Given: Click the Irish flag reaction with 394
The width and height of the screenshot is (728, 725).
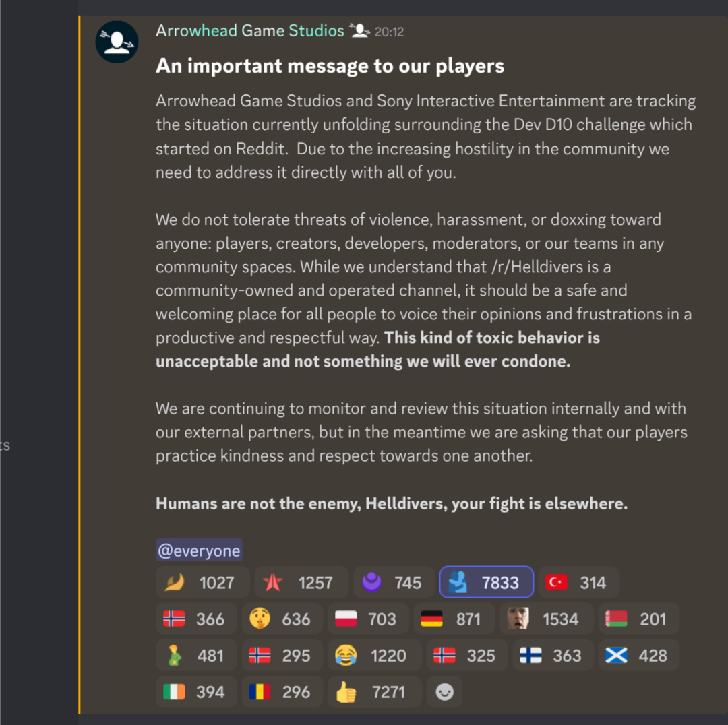Looking at the screenshot, I should point(197,692).
